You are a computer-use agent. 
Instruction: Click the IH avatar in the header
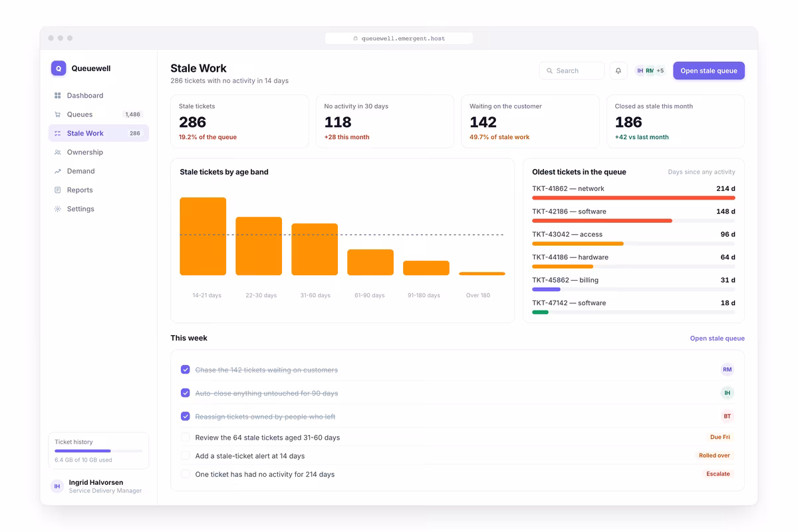pos(640,70)
